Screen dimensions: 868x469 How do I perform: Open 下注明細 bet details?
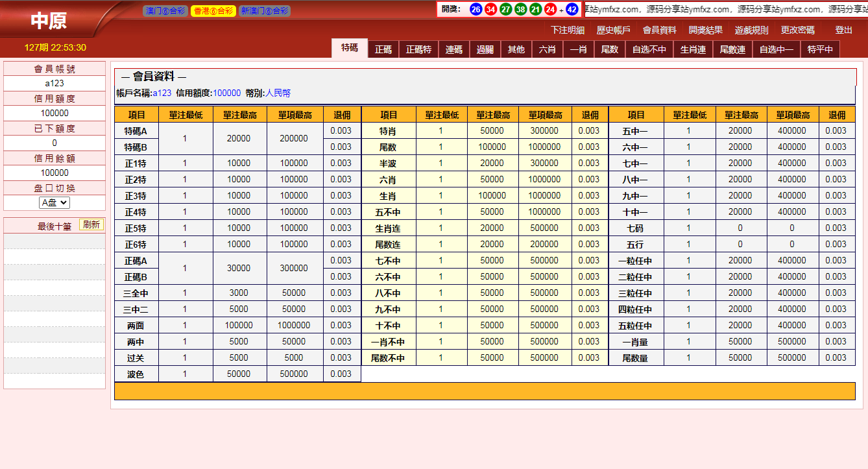tap(568, 30)
